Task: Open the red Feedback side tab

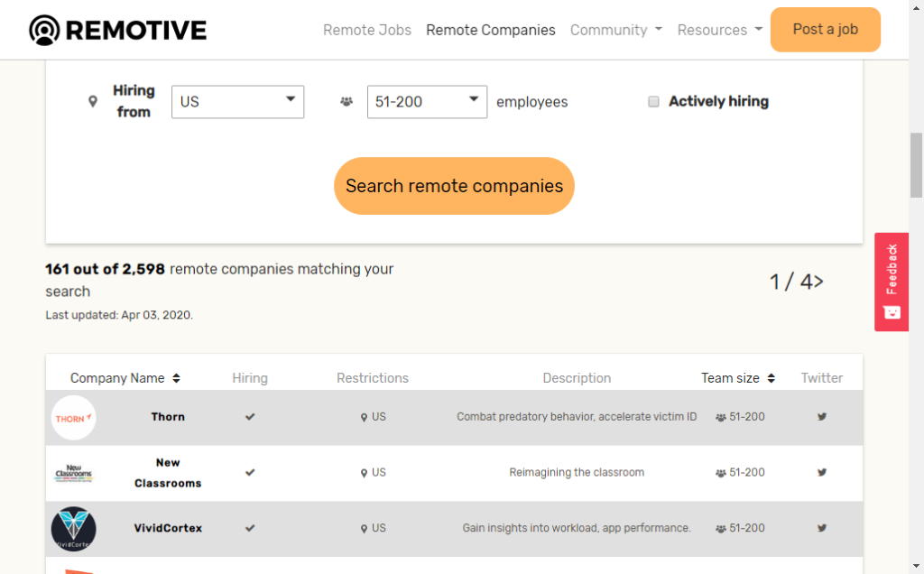Action: [892, 282]
